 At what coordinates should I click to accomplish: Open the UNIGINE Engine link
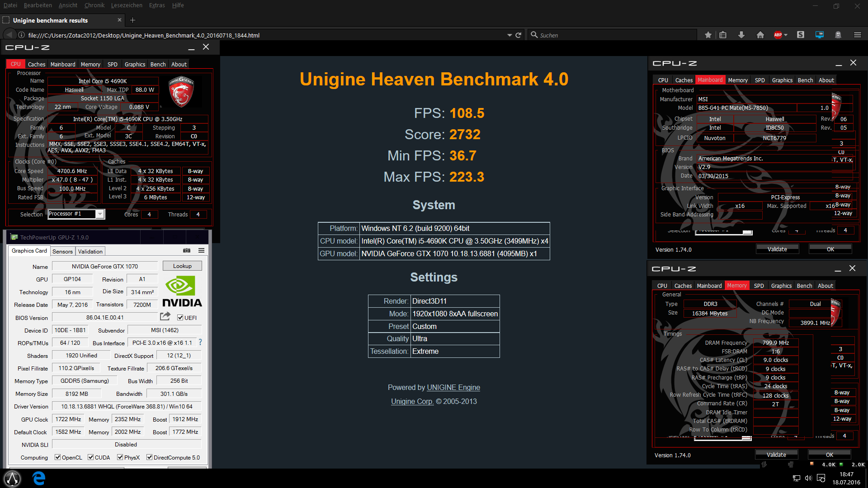[453, 387]
